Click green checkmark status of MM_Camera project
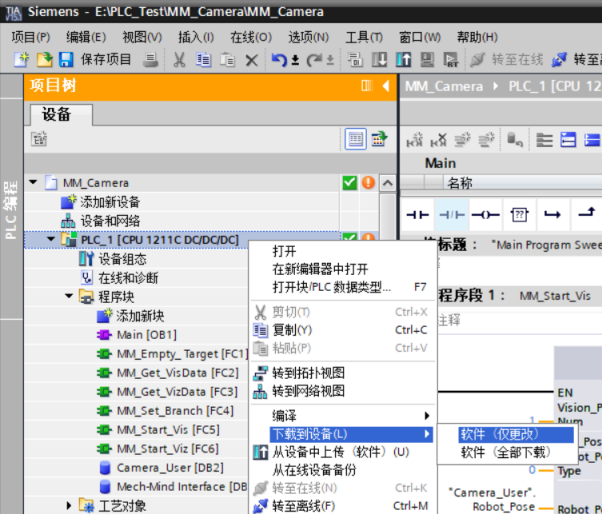Image resolution: width=602 pixels, height=514 pixels. (x=349, y=183)
